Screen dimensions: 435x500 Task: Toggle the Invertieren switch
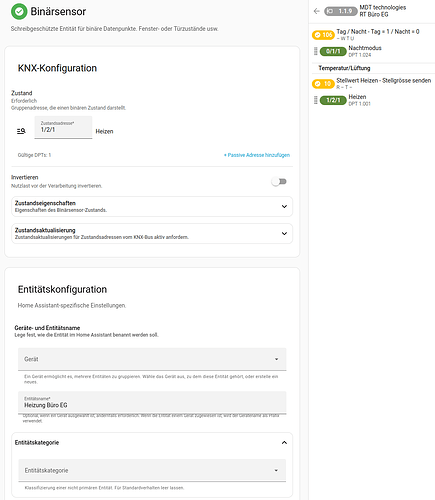point(279,182)
